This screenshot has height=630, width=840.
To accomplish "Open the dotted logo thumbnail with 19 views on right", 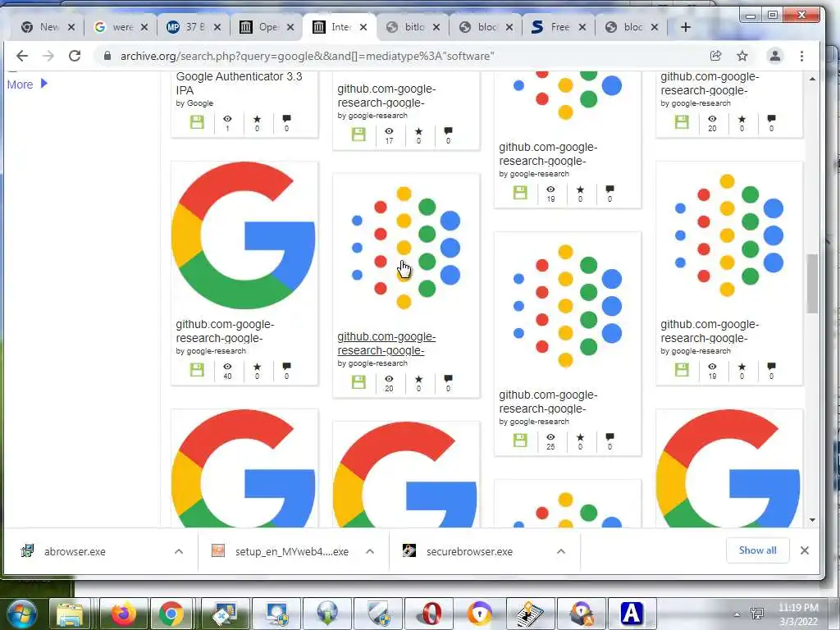I will click(x=729, y=235).
